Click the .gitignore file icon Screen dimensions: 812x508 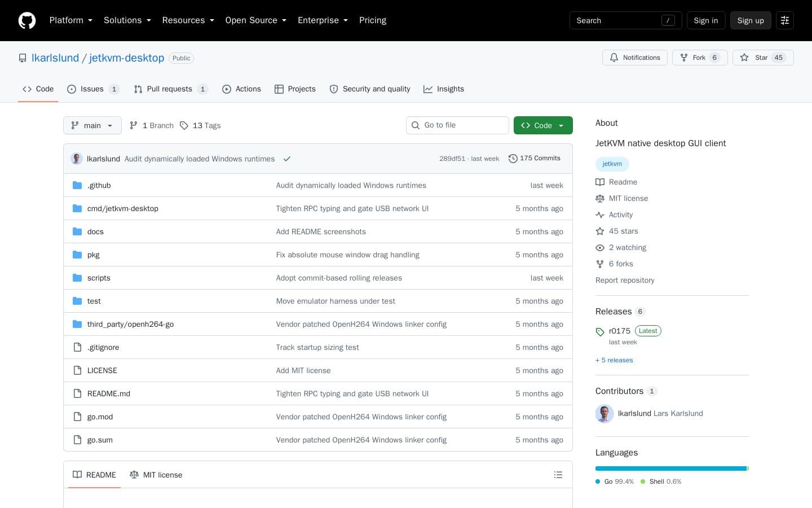[x=77, y=347]
